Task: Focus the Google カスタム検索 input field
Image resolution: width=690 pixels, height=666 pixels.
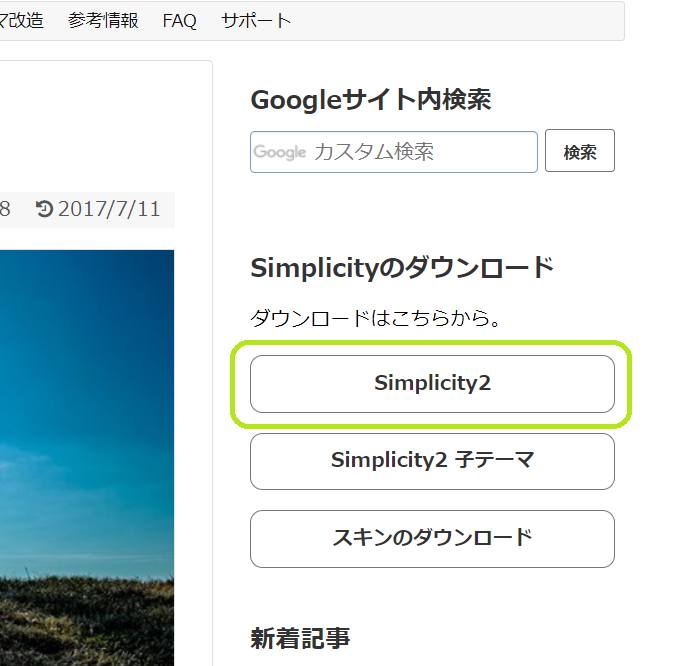Action: click(x=394, y=152)
